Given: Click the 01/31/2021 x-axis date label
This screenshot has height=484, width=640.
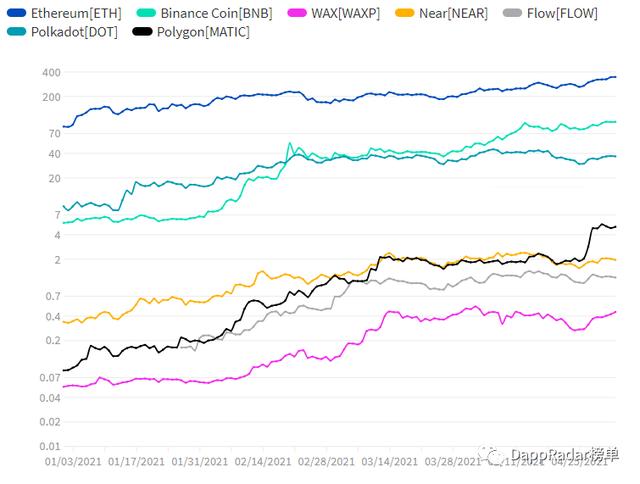Looking at the screenshot, I should [x=199, y=462].
